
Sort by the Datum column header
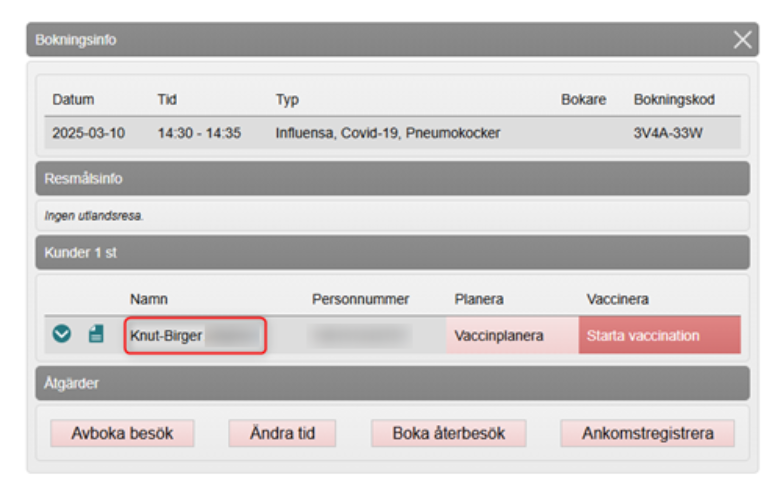[73, 100]
